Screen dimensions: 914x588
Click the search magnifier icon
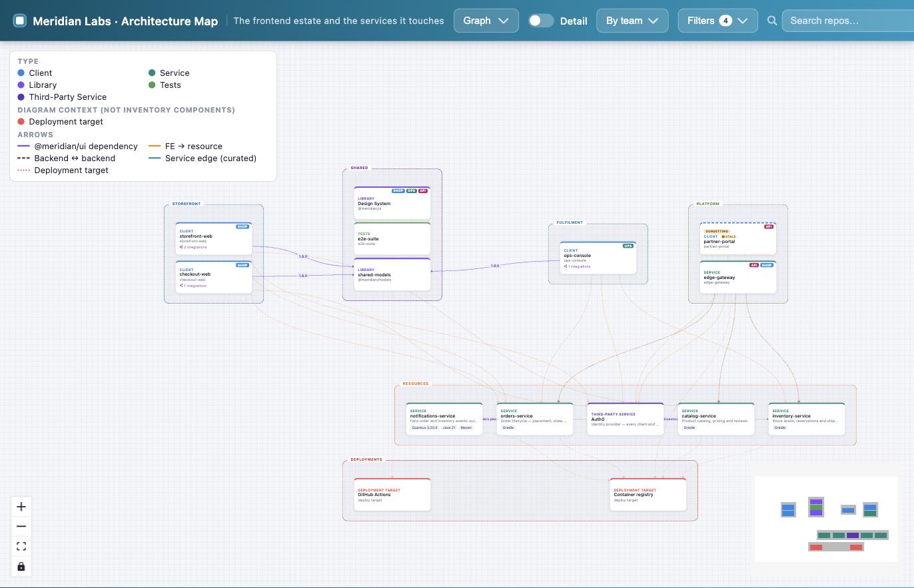(772, 21)
